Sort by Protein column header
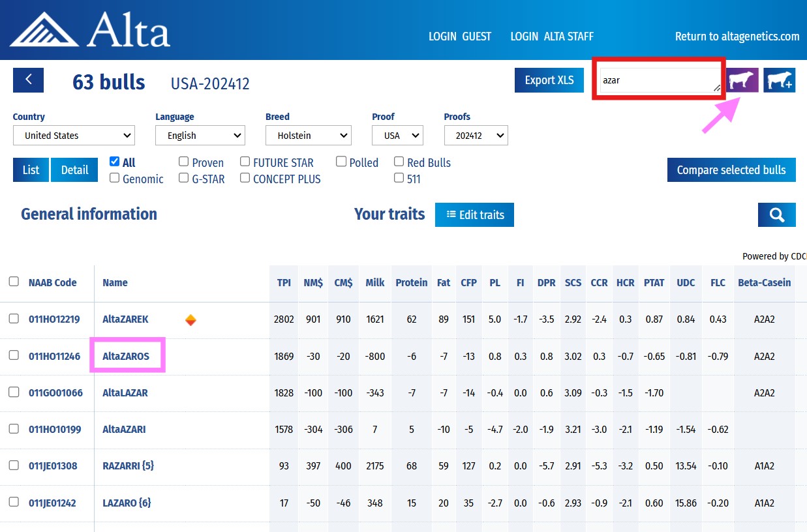Image resolution: width=807 pixels, height=532 pixels. (x=412, y=283)
